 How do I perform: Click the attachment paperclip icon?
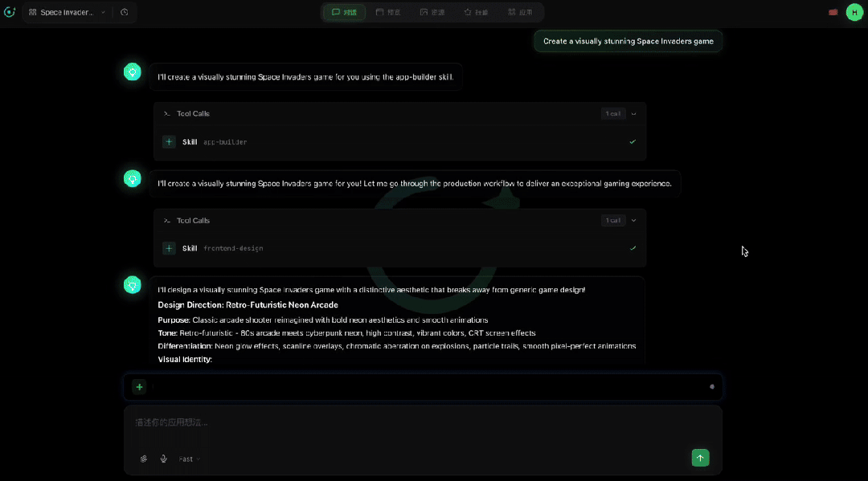coord(144,459)
